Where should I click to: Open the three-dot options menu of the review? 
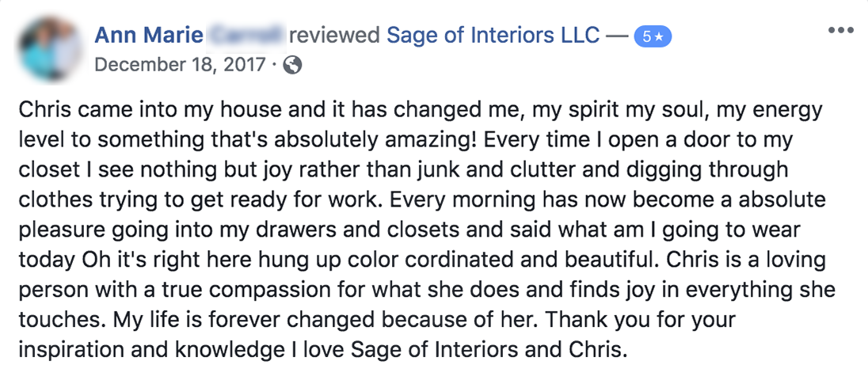coord(841,30)
